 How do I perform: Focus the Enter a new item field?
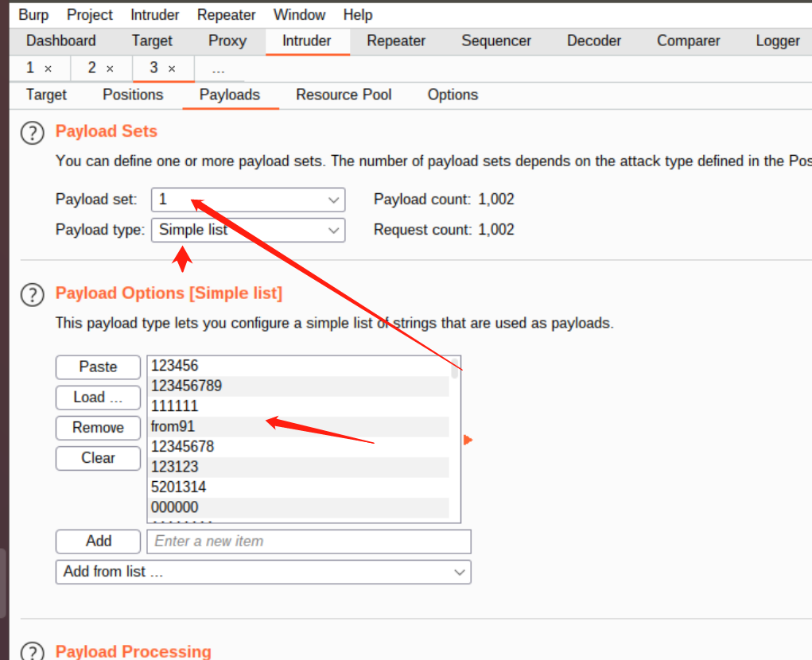(x=309, y=542)
